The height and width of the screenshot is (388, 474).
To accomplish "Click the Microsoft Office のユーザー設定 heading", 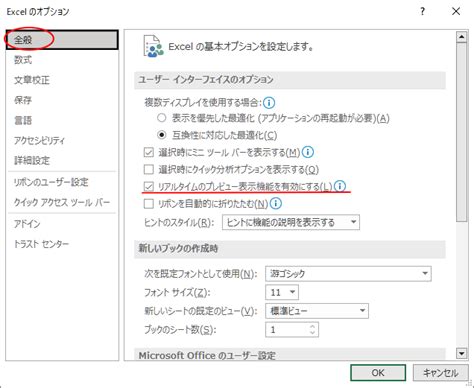I will 207,355.
